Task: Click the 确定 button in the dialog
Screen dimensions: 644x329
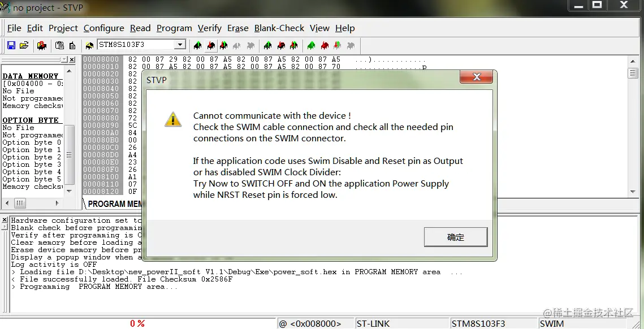Action: click(456, 237)
